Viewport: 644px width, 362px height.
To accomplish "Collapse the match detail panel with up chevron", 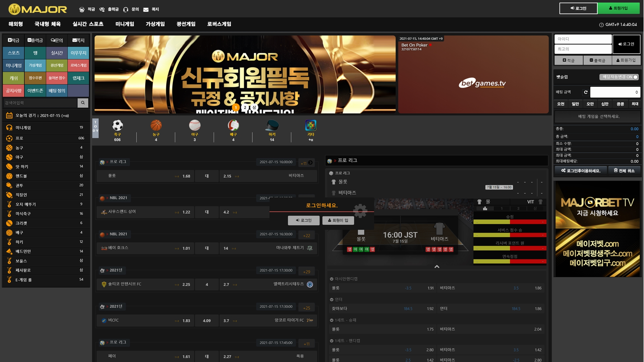I will pos(437,267).
